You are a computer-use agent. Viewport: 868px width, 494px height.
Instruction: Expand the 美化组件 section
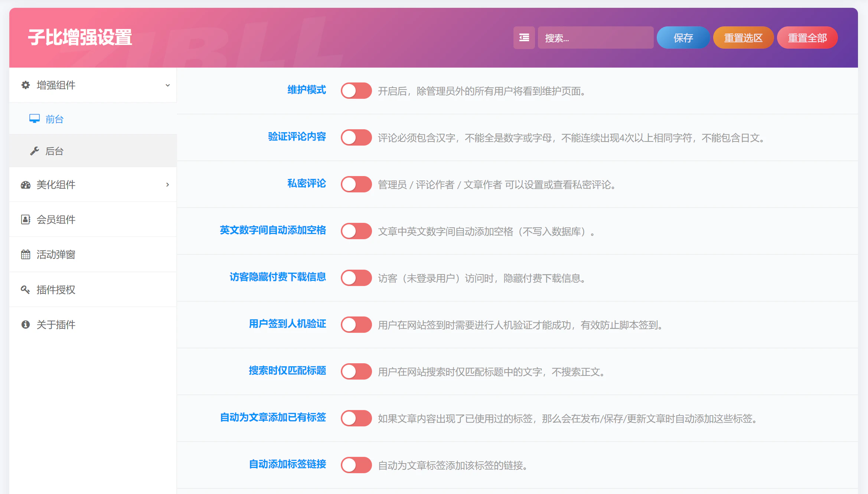167,185
